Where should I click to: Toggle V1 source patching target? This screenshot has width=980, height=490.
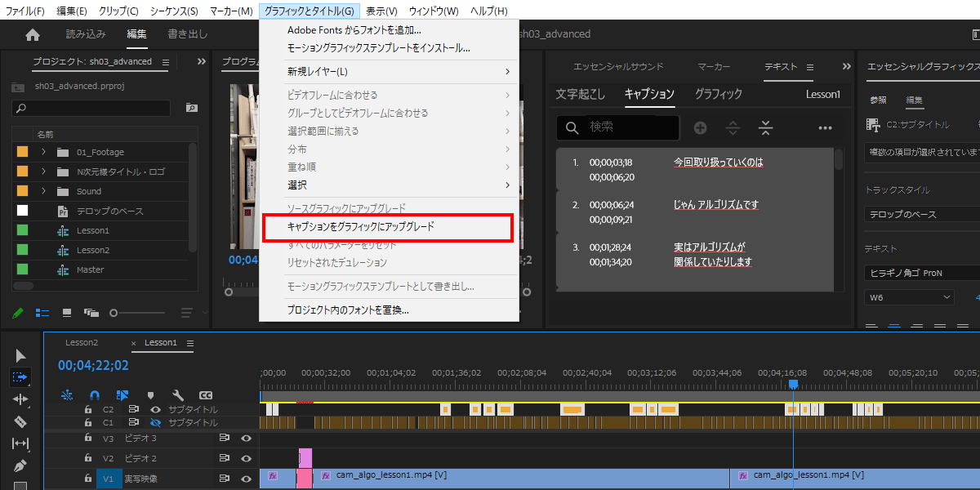tap(108, 479)
